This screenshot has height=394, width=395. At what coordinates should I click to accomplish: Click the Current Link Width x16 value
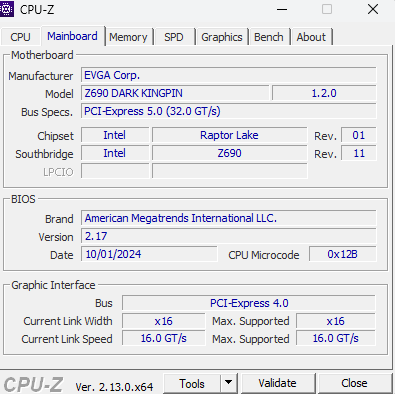(x=163, y=321)
